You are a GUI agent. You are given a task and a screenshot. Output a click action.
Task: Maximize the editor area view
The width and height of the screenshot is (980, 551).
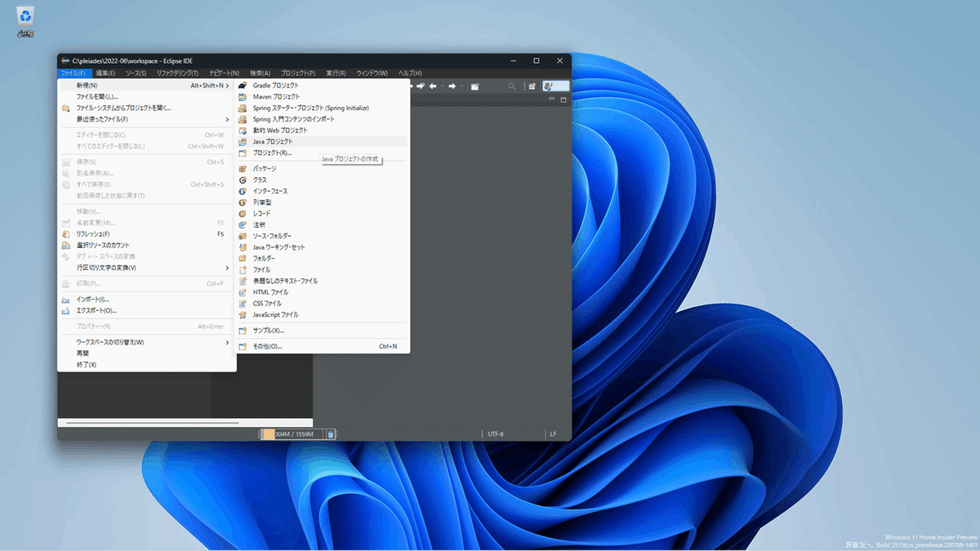tap(563, 100)
